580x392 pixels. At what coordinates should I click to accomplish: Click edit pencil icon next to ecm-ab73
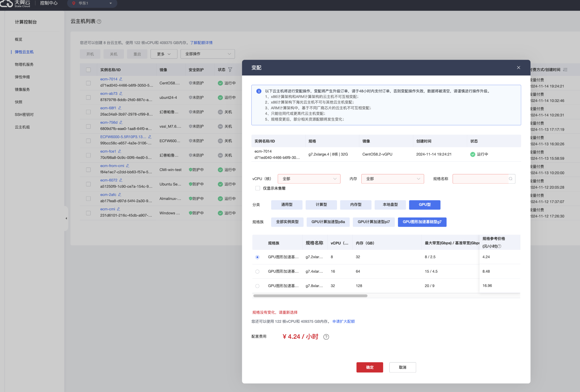121,93
